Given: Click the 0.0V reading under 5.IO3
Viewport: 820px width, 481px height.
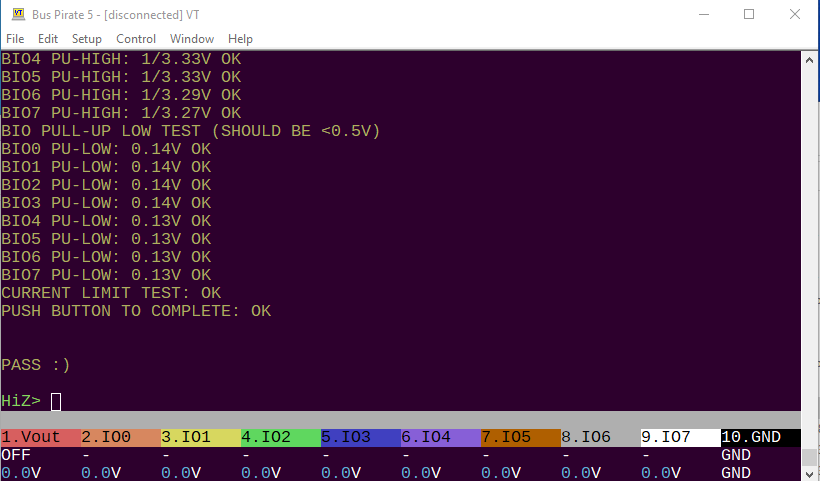Looking at the screenshot, I should click(341, 473).
